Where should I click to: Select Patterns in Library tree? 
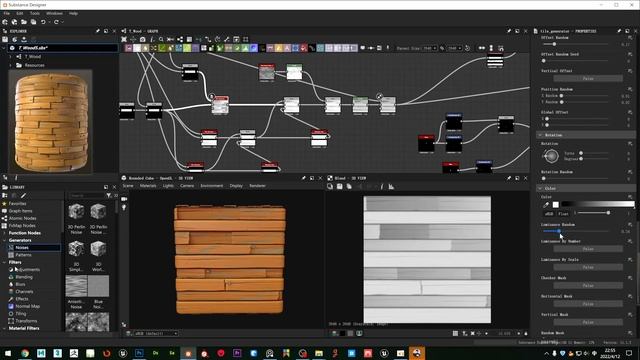(23, 255)
